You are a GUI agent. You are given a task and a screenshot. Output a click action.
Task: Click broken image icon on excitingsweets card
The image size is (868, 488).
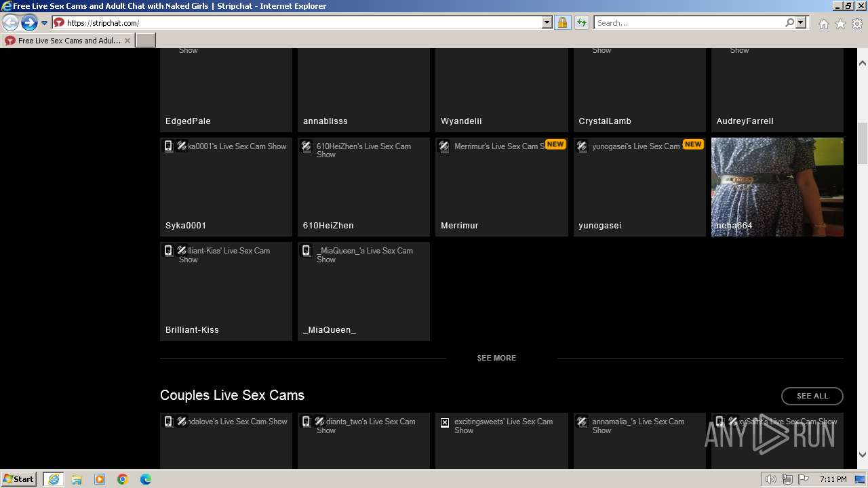pyautogui.click(x=445, y=422)
